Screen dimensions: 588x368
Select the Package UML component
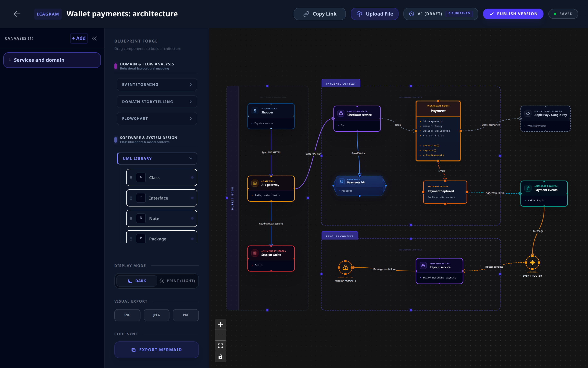click(x=161, y=237)
